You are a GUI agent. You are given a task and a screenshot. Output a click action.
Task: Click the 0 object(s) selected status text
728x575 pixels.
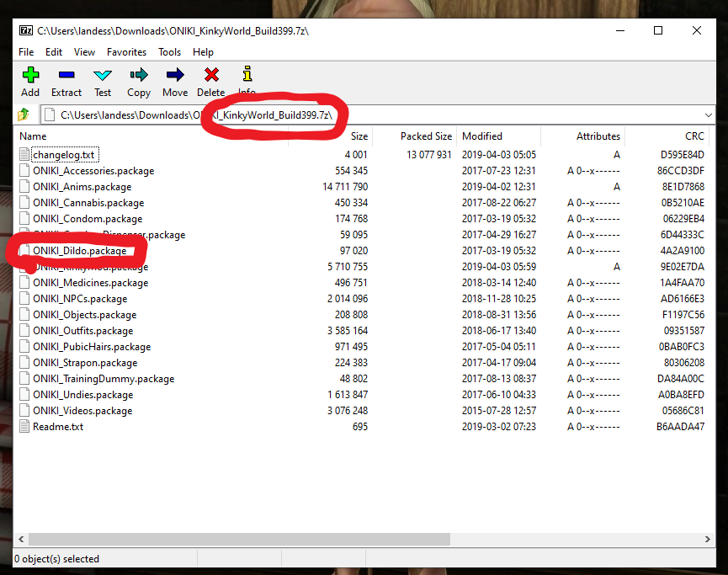tap(56, 559)
